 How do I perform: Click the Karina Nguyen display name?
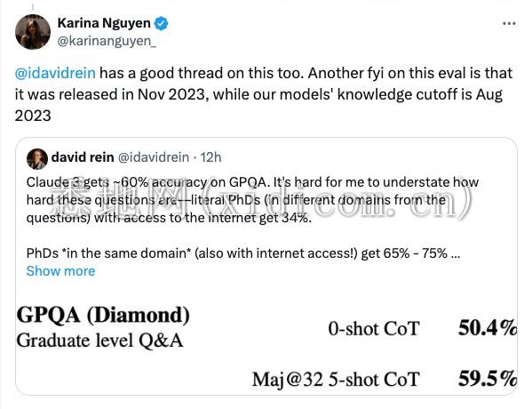click(104, 23)
